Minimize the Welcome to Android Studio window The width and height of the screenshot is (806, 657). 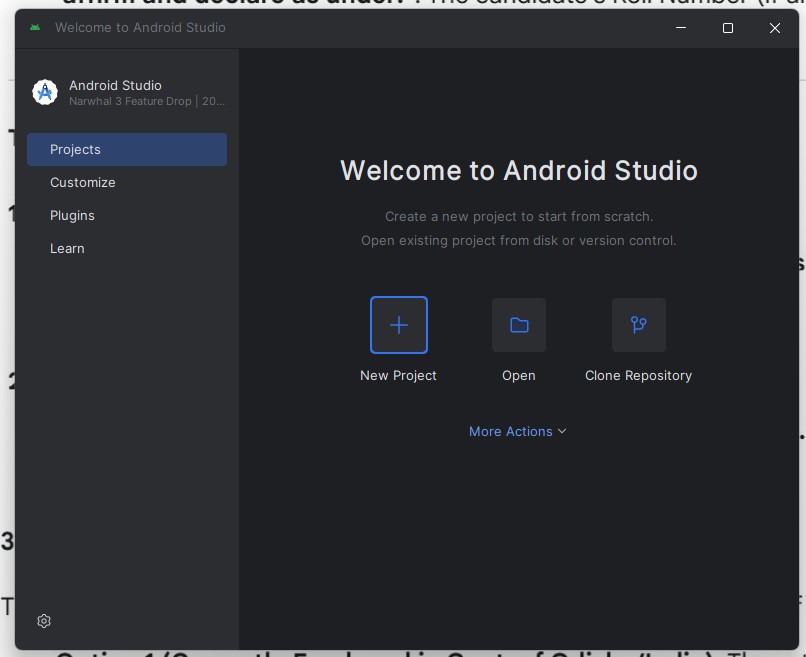(x=681, y=28)
